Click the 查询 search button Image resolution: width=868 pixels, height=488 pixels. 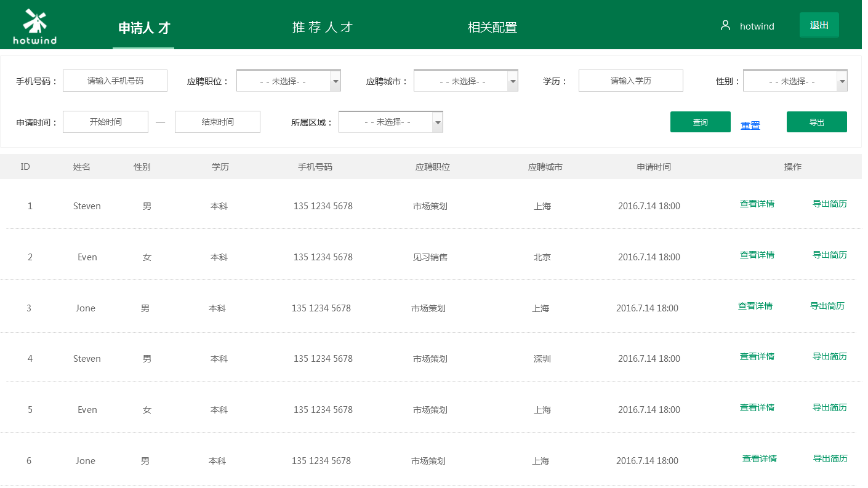click(x=701, y=122)
